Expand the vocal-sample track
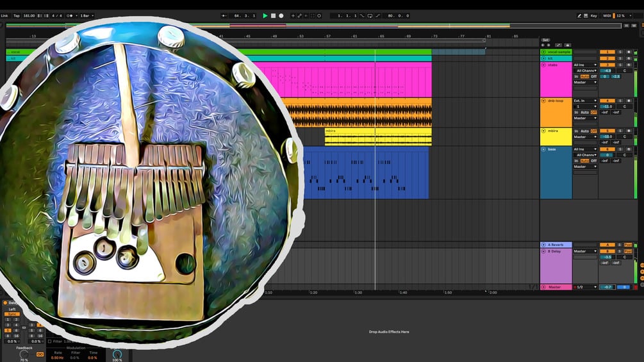The height and width of the screenshot is (362, 644). point(543,52)
